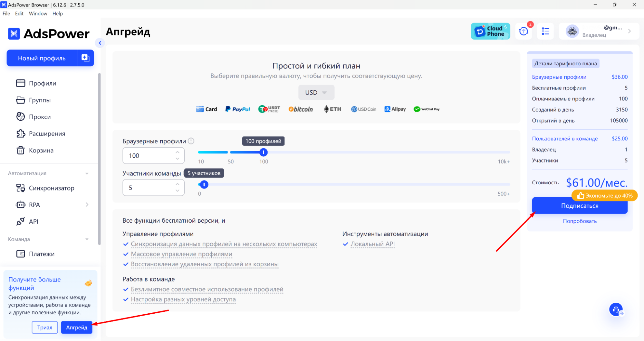Click the Локальный API feature link

[372, 244]
